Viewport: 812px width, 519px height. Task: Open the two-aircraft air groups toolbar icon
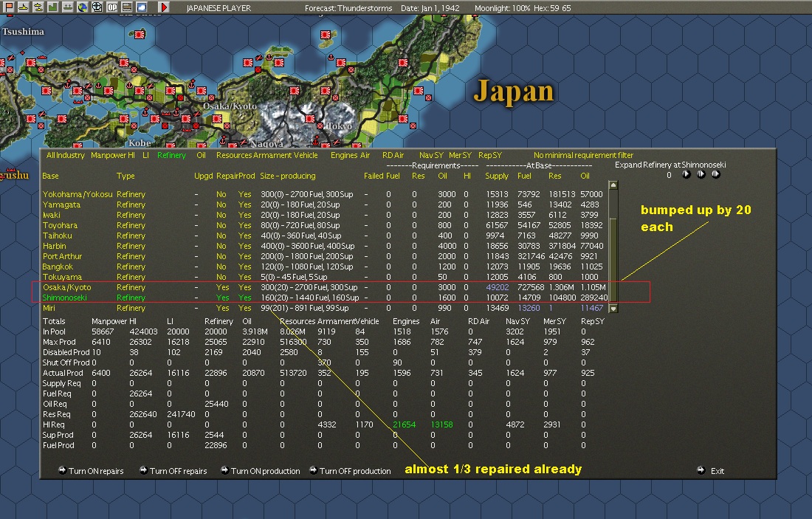point(38,7)
